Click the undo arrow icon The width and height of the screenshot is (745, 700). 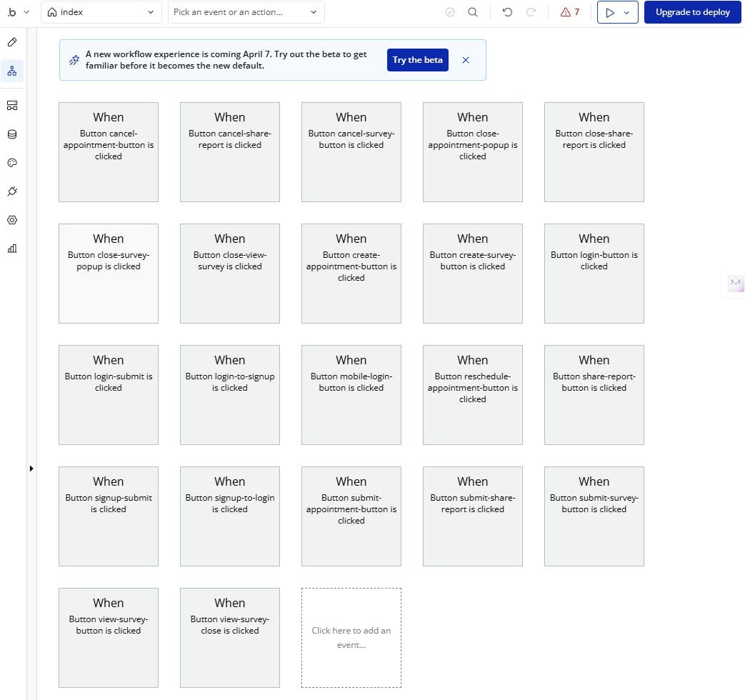[x=507, y=12]
